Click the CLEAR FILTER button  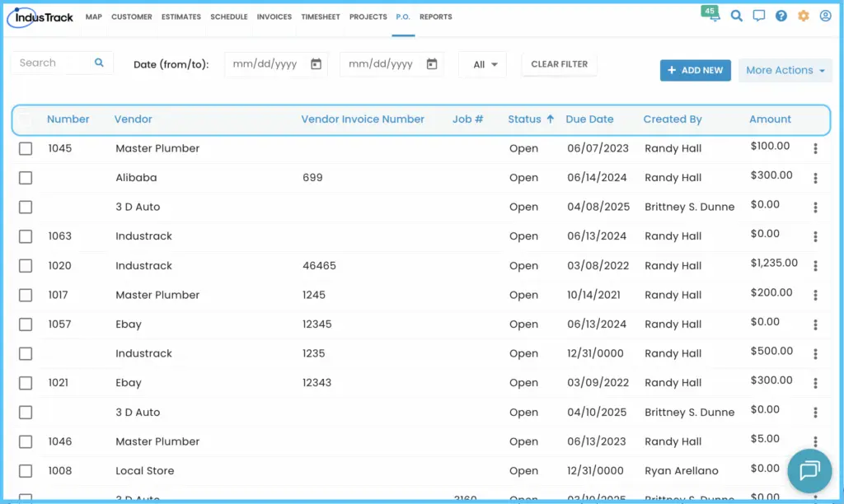tap(560, 64)
